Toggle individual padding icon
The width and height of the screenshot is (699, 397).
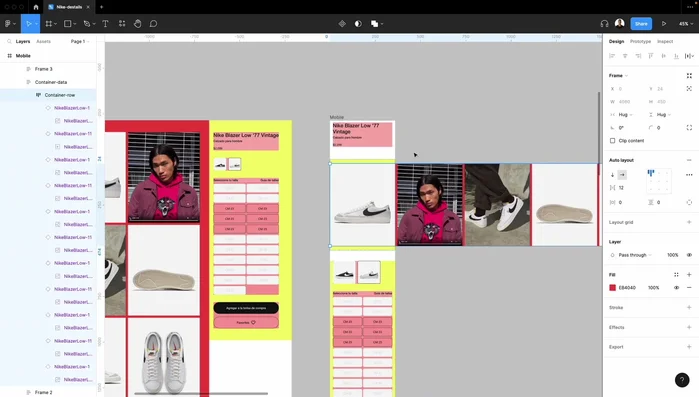[x=689, y=202]
